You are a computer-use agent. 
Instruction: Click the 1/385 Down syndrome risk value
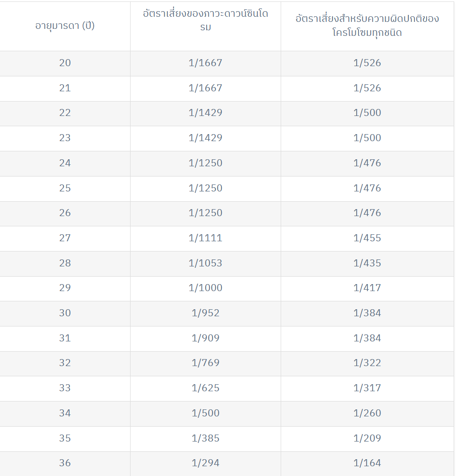(x=206, y=439)
